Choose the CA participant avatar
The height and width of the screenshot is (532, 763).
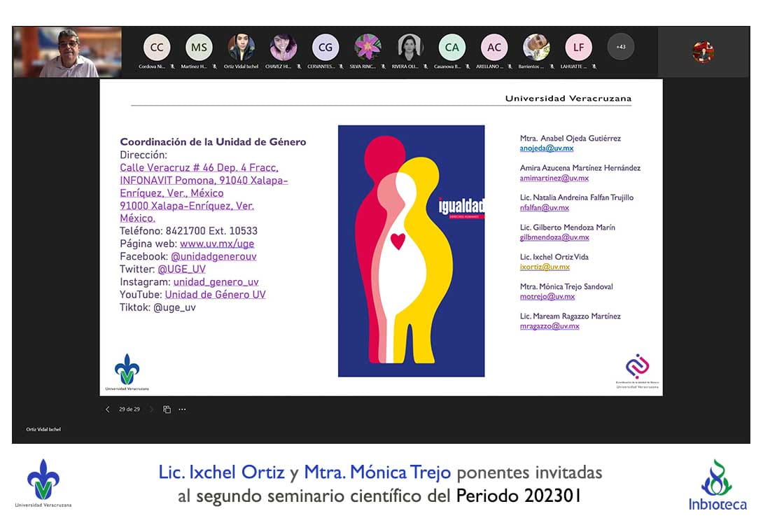click(451, 48)
